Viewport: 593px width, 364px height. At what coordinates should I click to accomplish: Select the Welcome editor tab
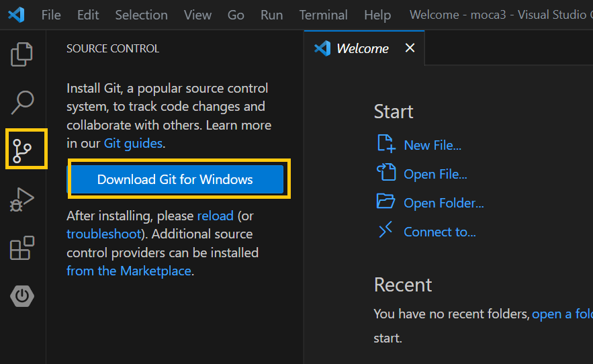coord(364,48)
